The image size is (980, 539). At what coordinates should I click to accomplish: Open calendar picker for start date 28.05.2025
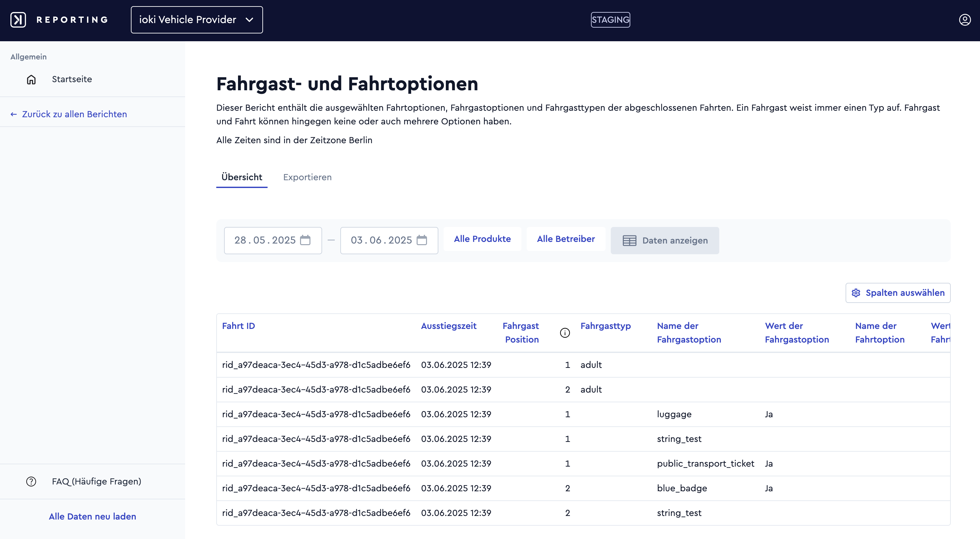[x=305, y=240]
